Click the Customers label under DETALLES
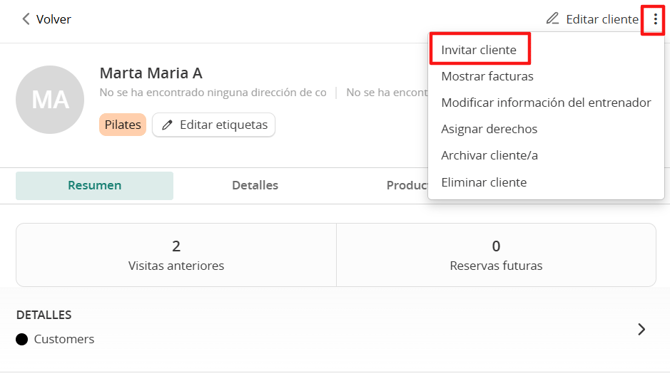Image resolution: width=670 pixels, height=376 pixels. click(x=64, y=339)
